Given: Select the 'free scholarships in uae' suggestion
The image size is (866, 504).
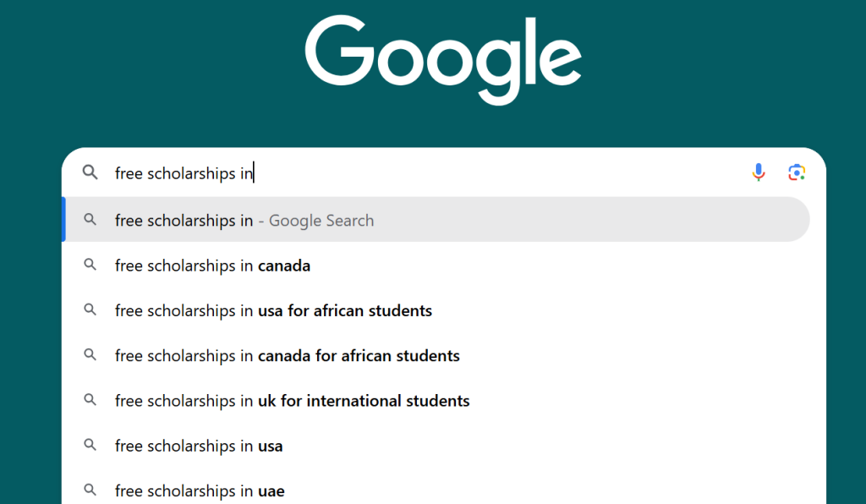Looking at the screenshot, I should 200,490.
